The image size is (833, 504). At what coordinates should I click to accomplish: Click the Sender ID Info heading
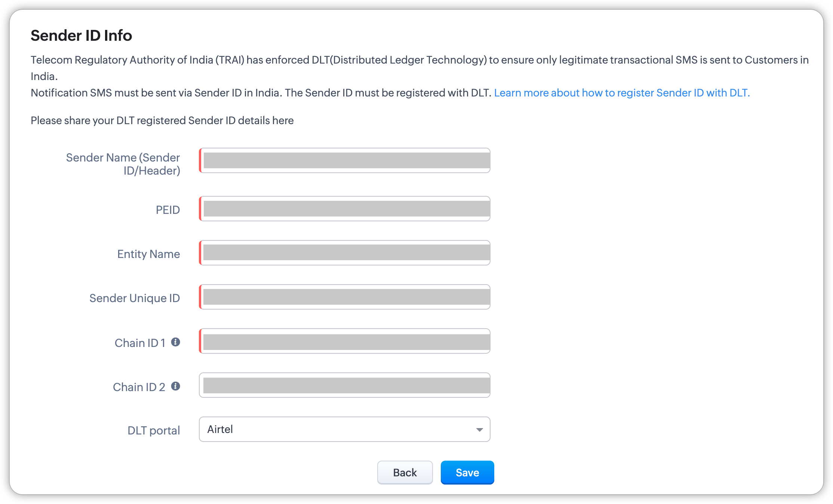coord(81,36)
